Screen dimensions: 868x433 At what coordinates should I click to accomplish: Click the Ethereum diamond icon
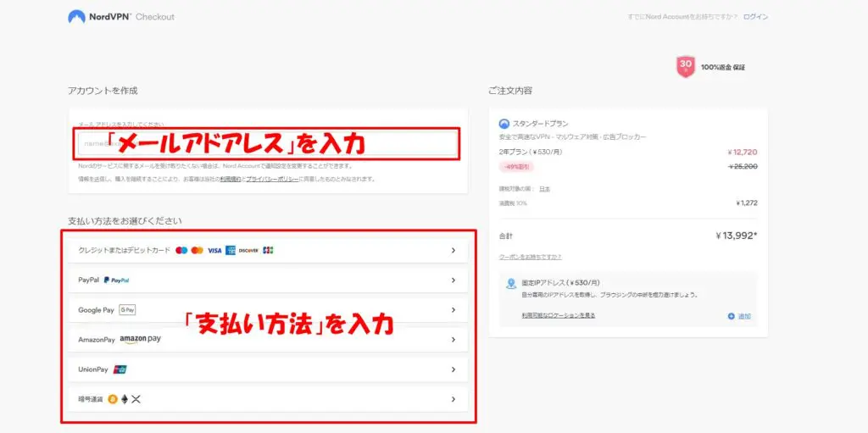point(125,399)
